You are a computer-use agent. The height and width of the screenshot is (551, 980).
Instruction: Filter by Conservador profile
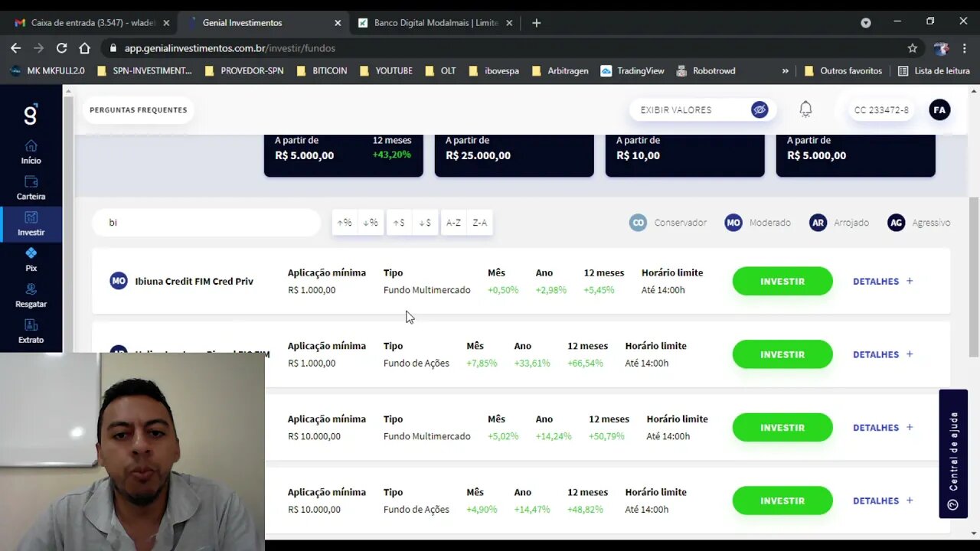[668, 223]
